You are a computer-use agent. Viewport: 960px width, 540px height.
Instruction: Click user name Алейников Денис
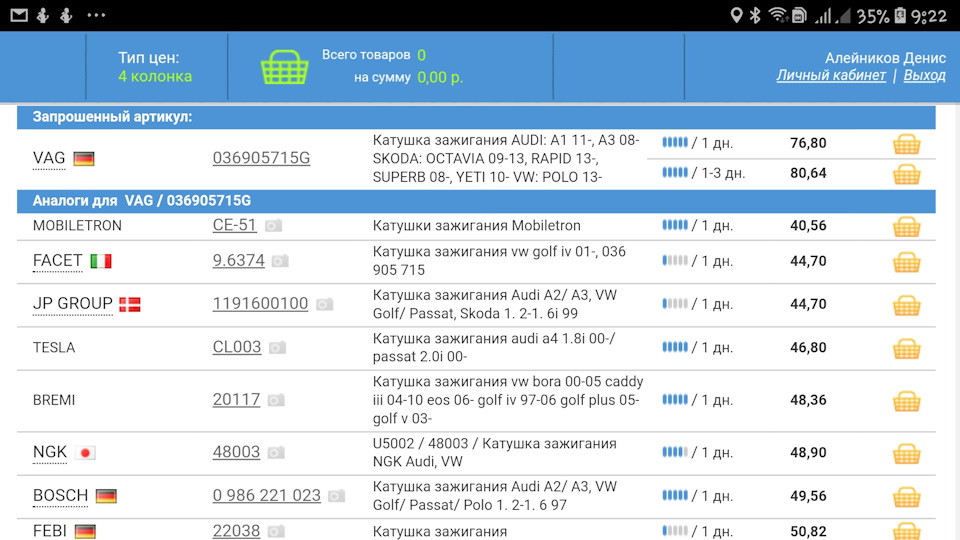885,58
